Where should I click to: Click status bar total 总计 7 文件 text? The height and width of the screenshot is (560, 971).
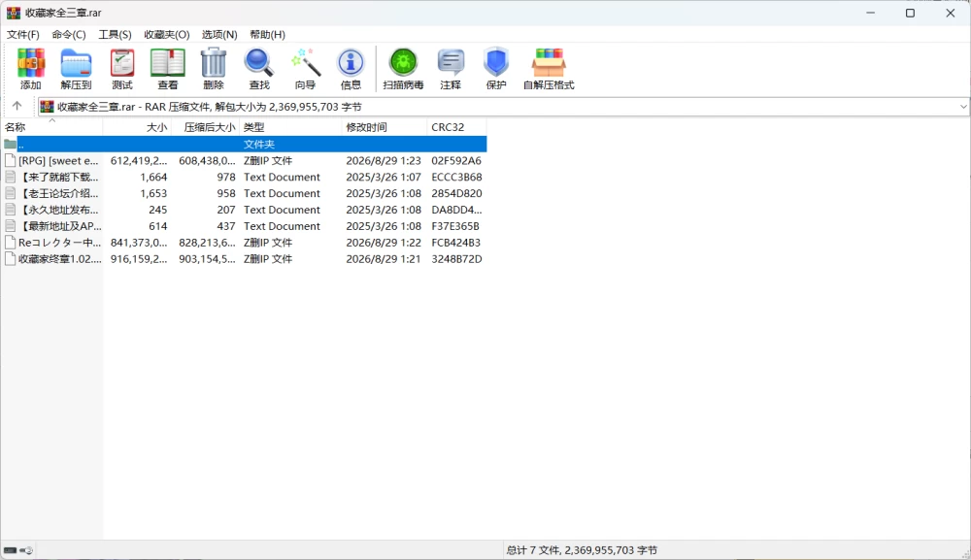coord(582,550)
